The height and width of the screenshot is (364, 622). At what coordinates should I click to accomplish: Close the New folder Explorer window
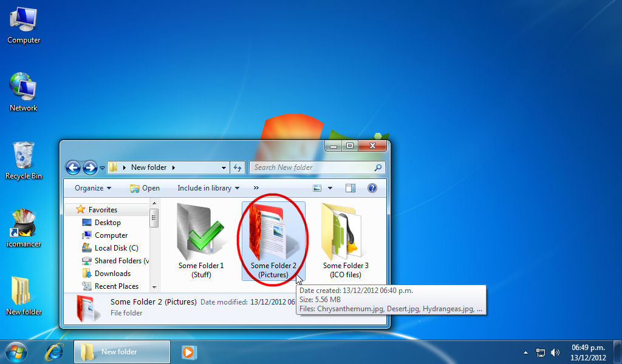coord(372,146)
